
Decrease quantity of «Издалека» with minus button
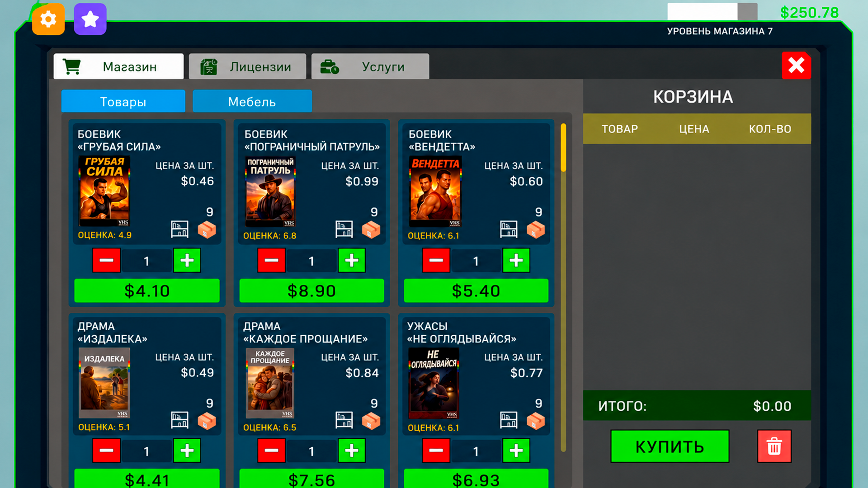click(106, 450)
